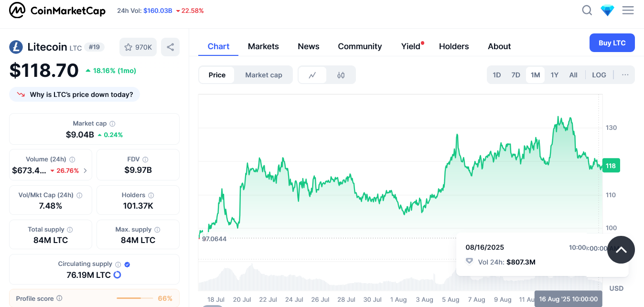Click the Total supply info icon
This screenshot has height=307, width=644.
70,230
